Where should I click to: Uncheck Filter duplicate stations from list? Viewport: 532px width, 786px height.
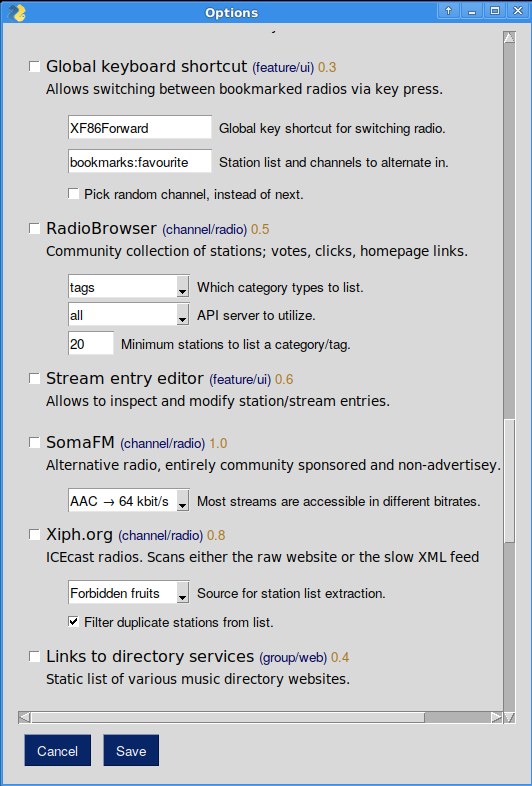[73, 622]
